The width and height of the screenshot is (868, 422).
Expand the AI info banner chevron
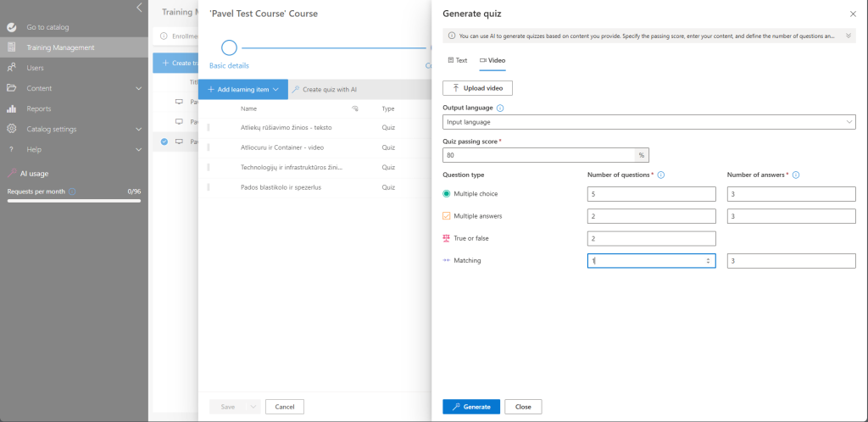pyautogui.click(x=848, y=36)
